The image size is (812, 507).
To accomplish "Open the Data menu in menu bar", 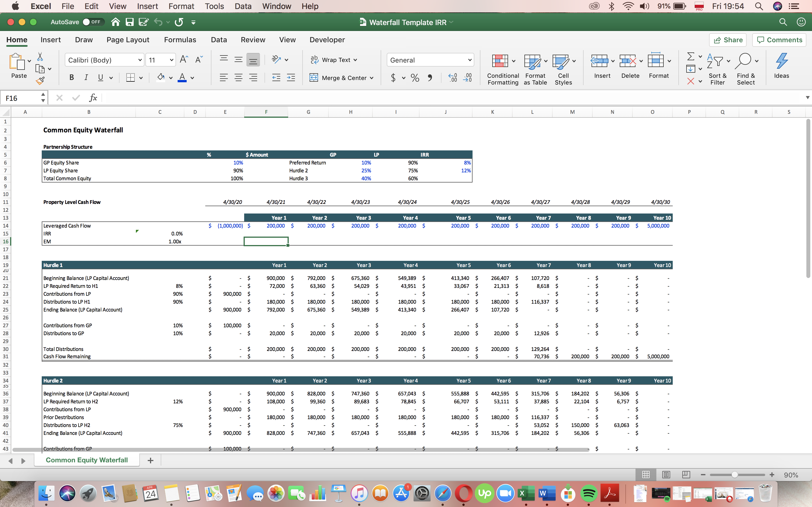I will click(242, 6).
